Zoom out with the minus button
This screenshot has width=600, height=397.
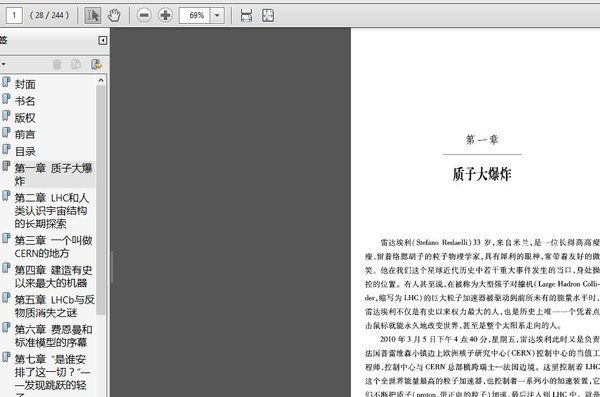144,15
